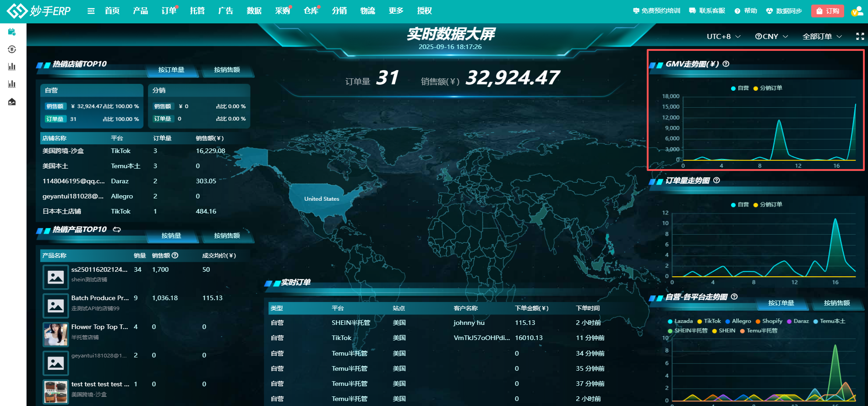The height and width of the screenshot is (406, 868).
Task: Click help icon beside GMV走势图 title
Action: point(726,64)
